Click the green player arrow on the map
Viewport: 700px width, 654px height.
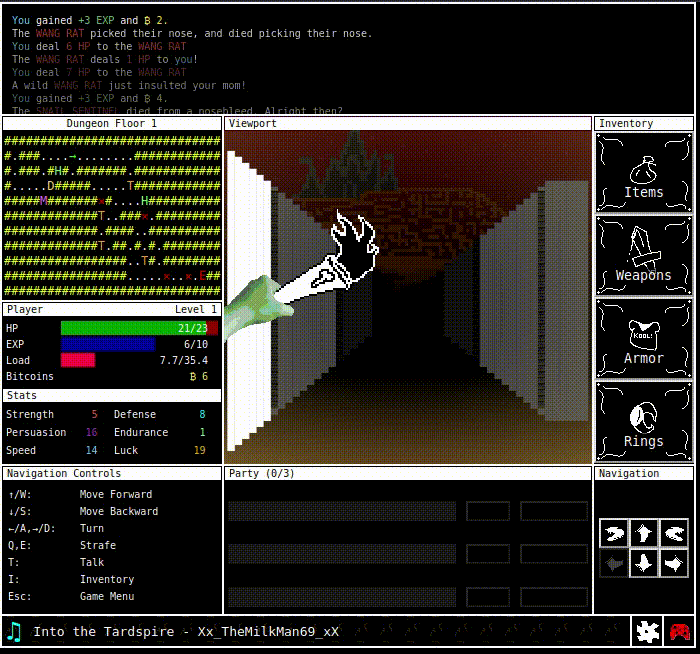72,156
